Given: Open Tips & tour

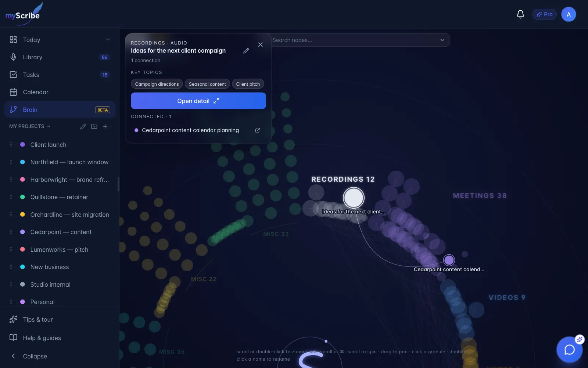Looking at the screenshot, I should pos(60,319).
